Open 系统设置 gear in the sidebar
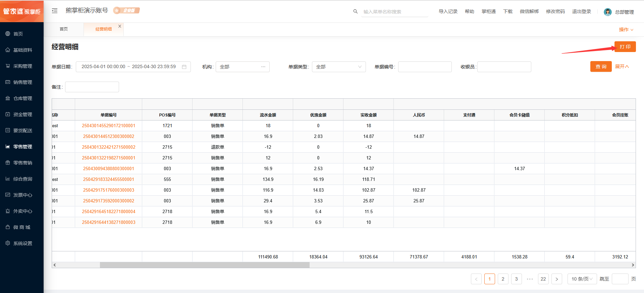The width and height of the screenshot is (644, 293). pos(8,243)
